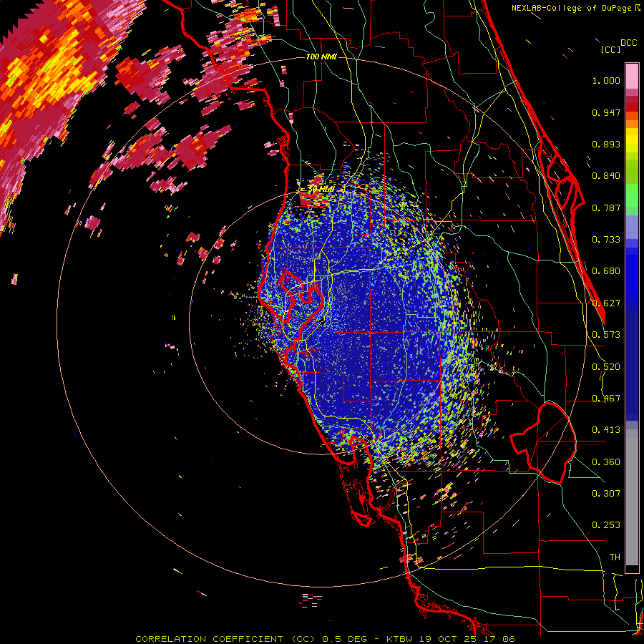The height and width of the screenshot is (644, 644).
Task: Click the CORRELATION COEFFICIENT (CC) caption text
Action: point(225,639)
